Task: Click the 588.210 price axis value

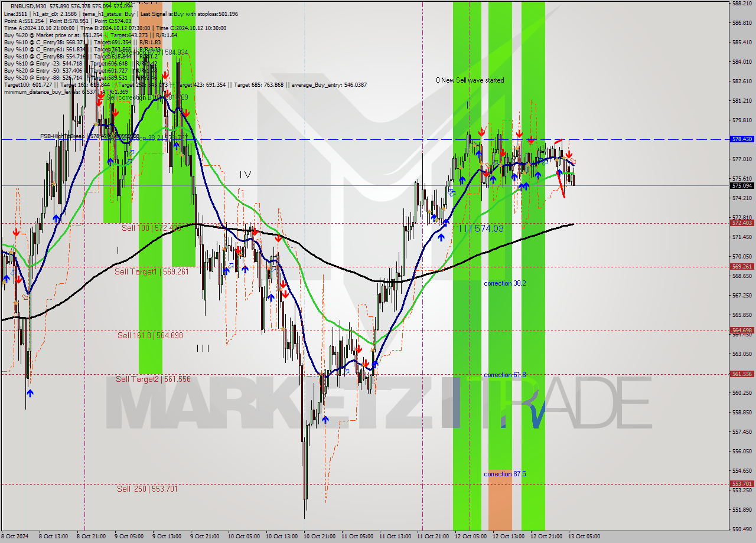Action: pyautogui.click(x=741, y=3)
